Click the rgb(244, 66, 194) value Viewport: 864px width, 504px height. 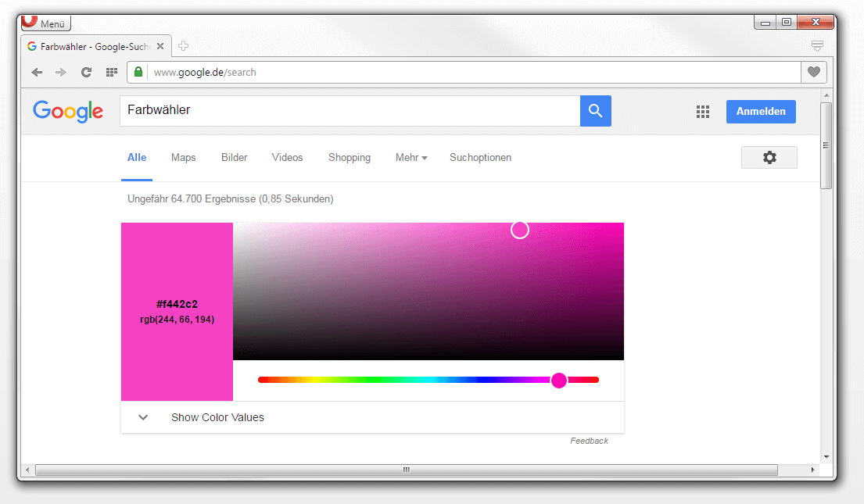tap(177, 320)
